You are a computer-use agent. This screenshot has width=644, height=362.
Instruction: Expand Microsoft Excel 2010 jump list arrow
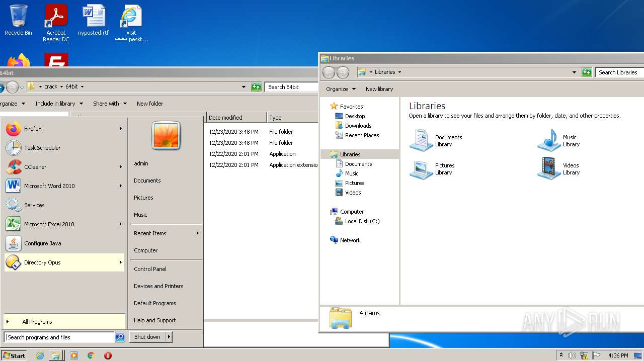[121, 224]
